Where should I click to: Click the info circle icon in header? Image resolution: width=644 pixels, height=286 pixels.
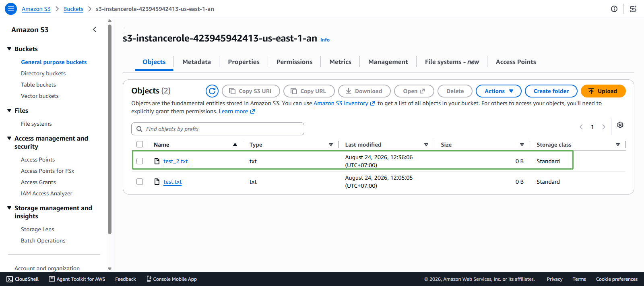click(614, 9)
